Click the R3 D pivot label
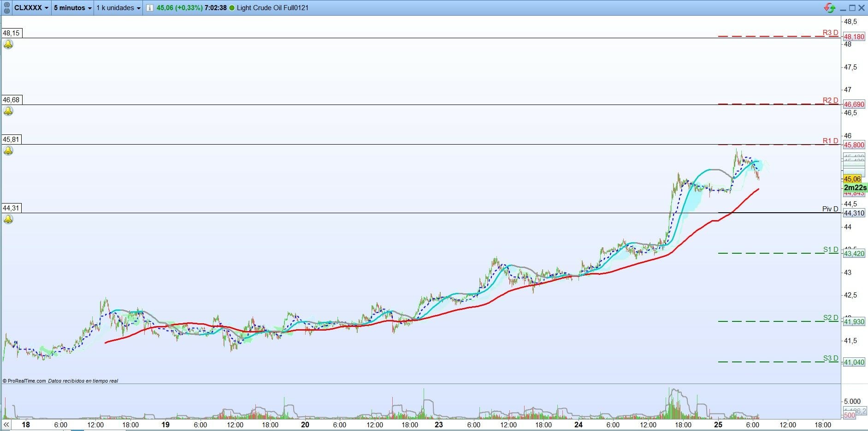This screenshot has height=431, width=868. pos(831,33)
